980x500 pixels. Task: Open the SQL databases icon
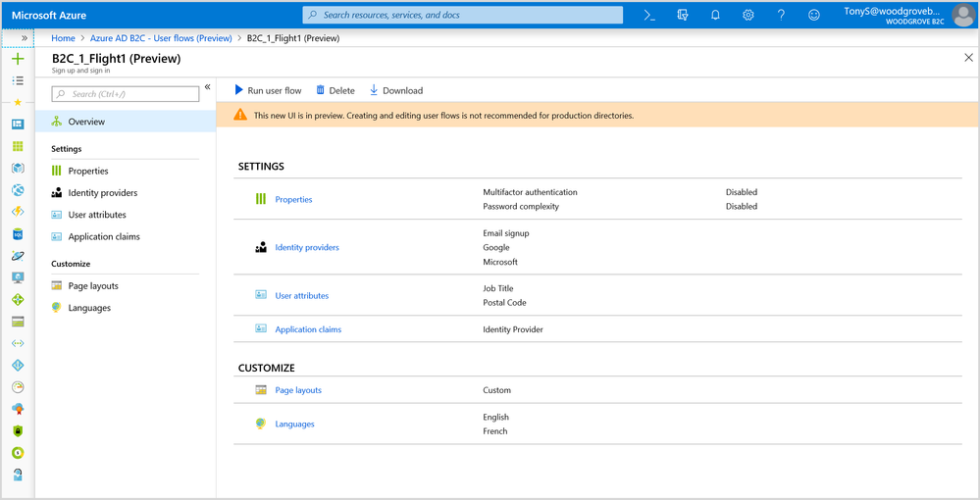(x=18, y=233)
